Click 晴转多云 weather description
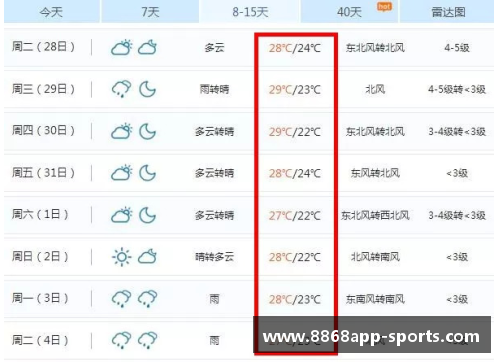The width and height of the screenshot is (500, 362). tap(214, 257)
